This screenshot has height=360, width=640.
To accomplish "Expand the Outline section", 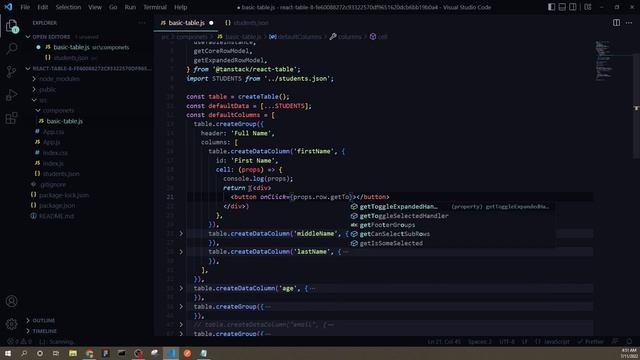I will (x=28, y=320).
